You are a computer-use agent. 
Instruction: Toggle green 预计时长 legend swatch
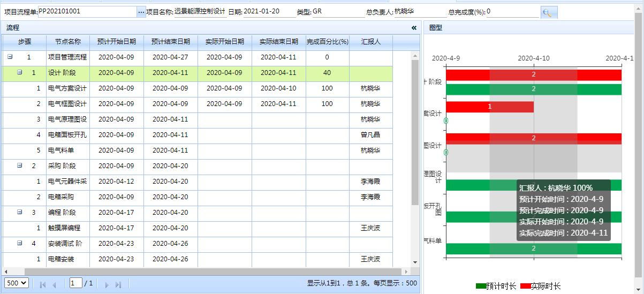click(481, 286)
